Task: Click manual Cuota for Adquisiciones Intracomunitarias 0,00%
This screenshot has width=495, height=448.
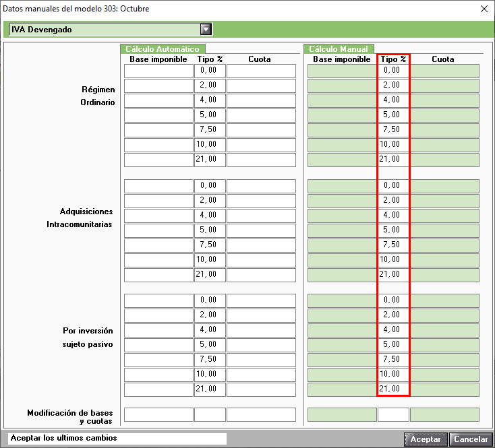Action: [x=444, y=186]
